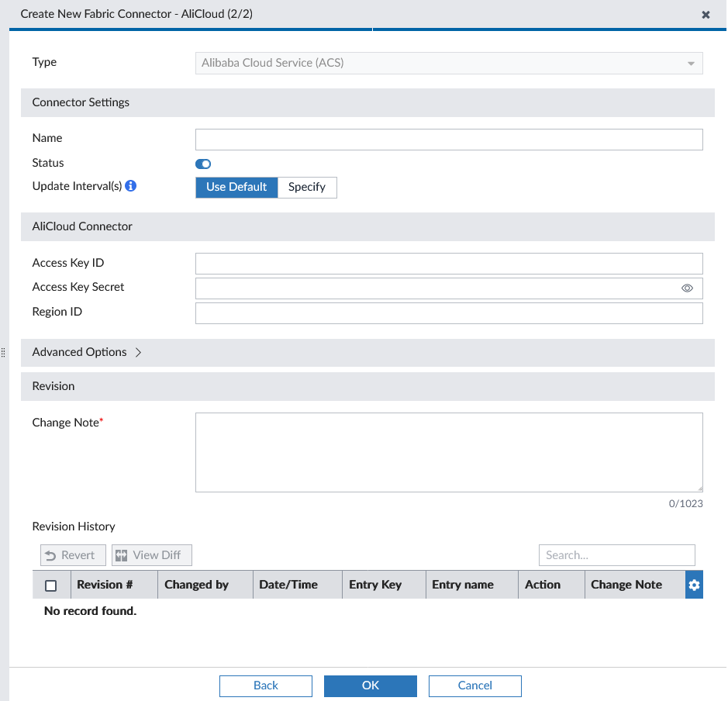This screenshot has height=701, width=728.
Task: Click the drag handle on the dialog's left edge
Action: click(4, 352)
